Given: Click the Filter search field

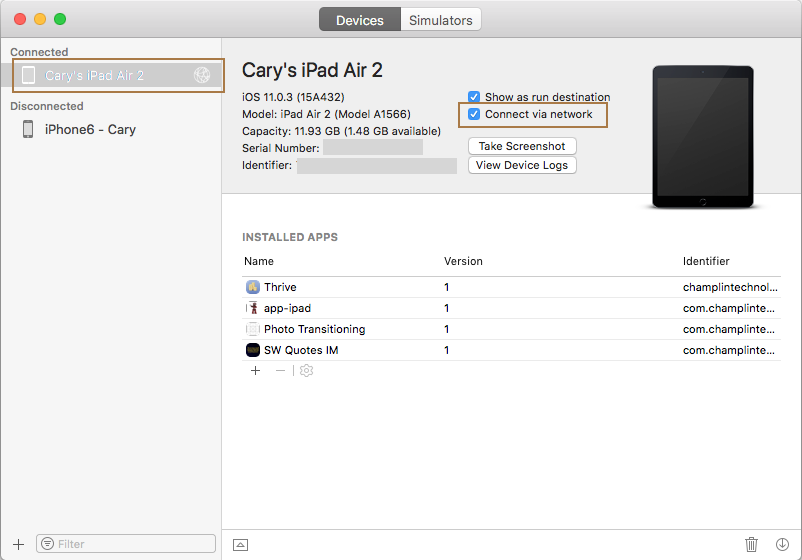Looking at the screenshot, I should pyautogui.click(x=130, y=544).
